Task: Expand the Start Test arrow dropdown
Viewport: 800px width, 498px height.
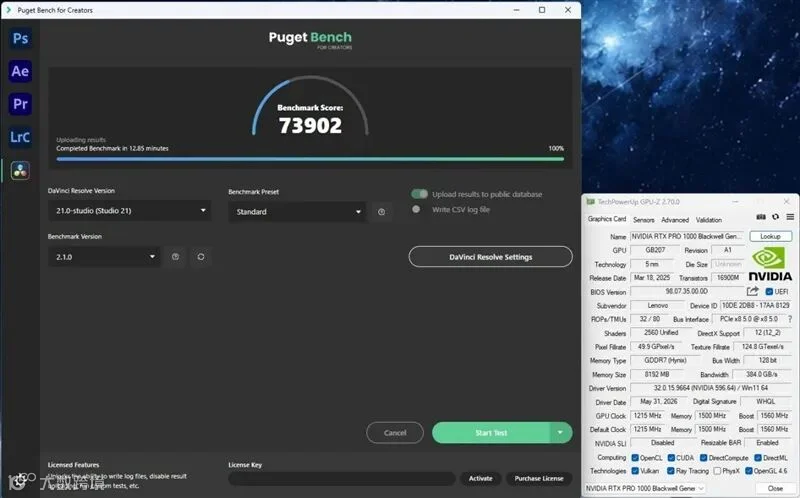Action: 560,433
